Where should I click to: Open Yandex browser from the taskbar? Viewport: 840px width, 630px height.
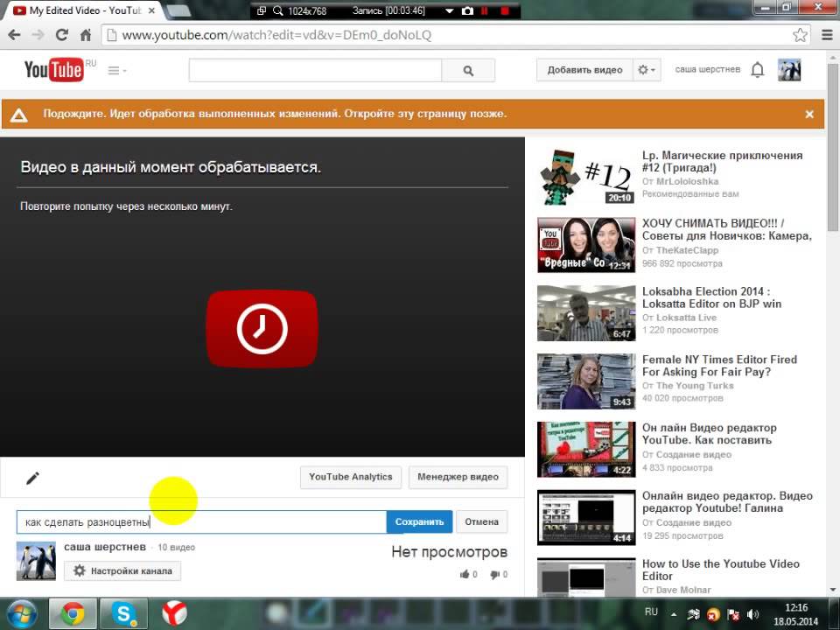pyautogui.click(x=174, y=614)
